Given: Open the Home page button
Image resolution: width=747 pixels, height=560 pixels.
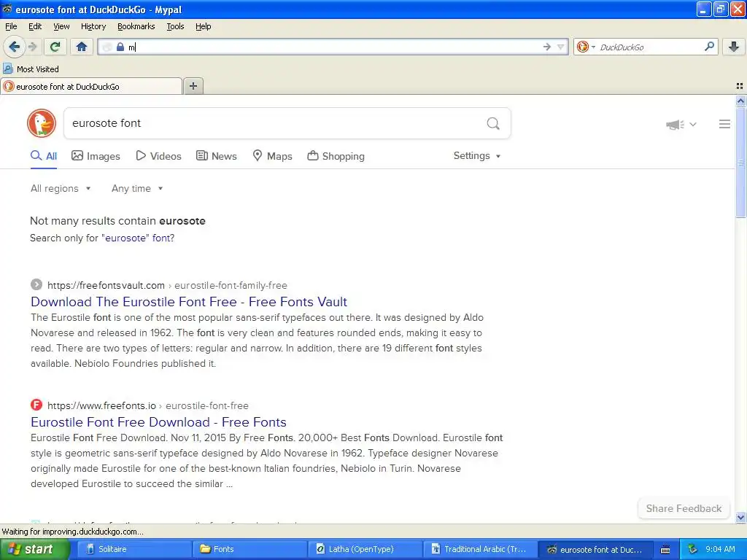Looking at the screenshot, I should (82, 47).
